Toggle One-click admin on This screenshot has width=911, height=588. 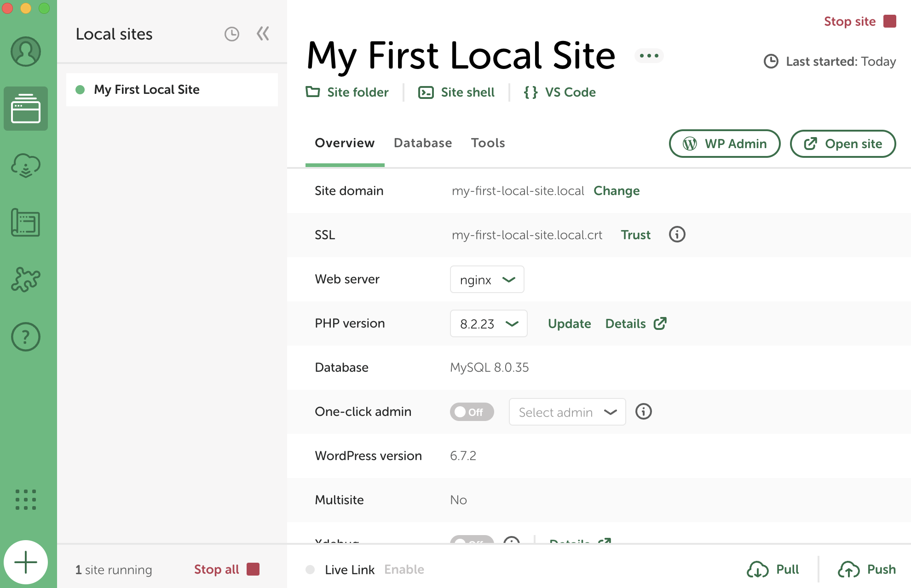tap(472, 412)
